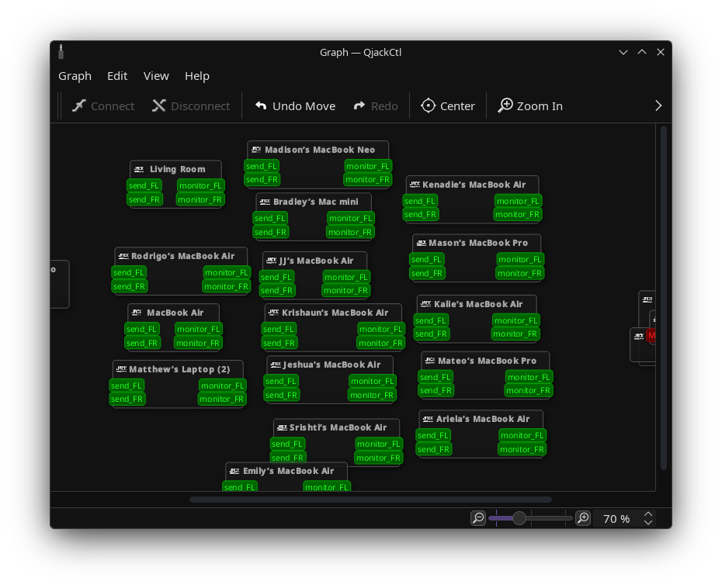The width and height of the screenshot is (722, 588).
Task: Click the Disconnect toolbar button
Action: pyautogui.click(x=191, y=106)
